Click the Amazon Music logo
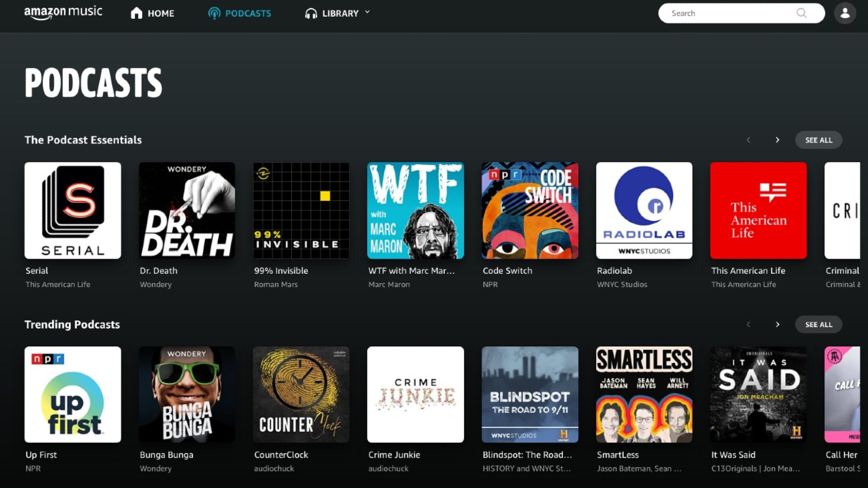Image resolution: width=868 pixels, height=488 pixels. tap(63, 12)
